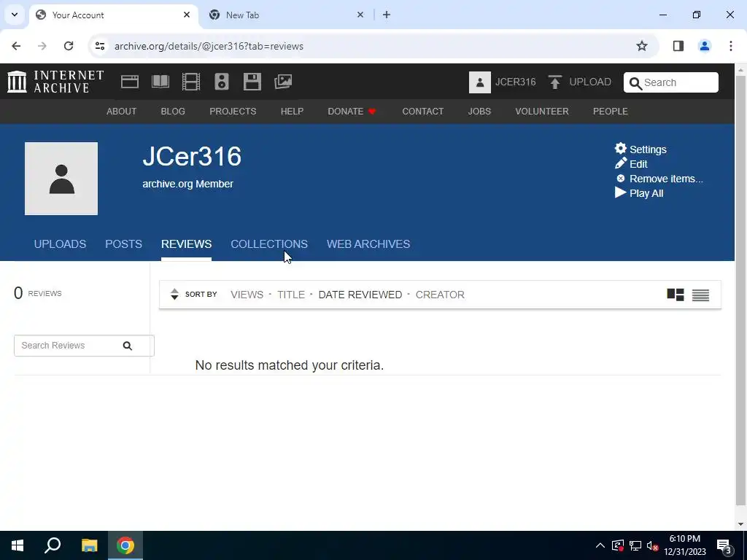Open the PEOPLE link
This screenshot has height=560, width=747.
611,112
